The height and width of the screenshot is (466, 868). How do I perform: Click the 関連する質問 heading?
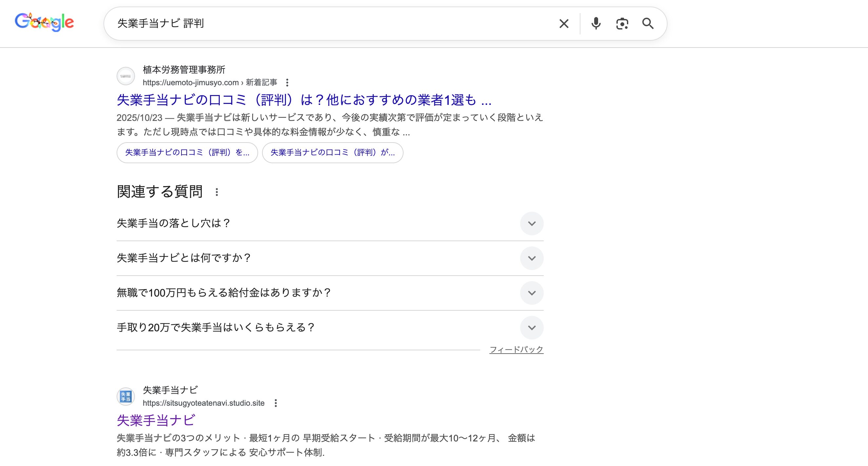point(160,192)
